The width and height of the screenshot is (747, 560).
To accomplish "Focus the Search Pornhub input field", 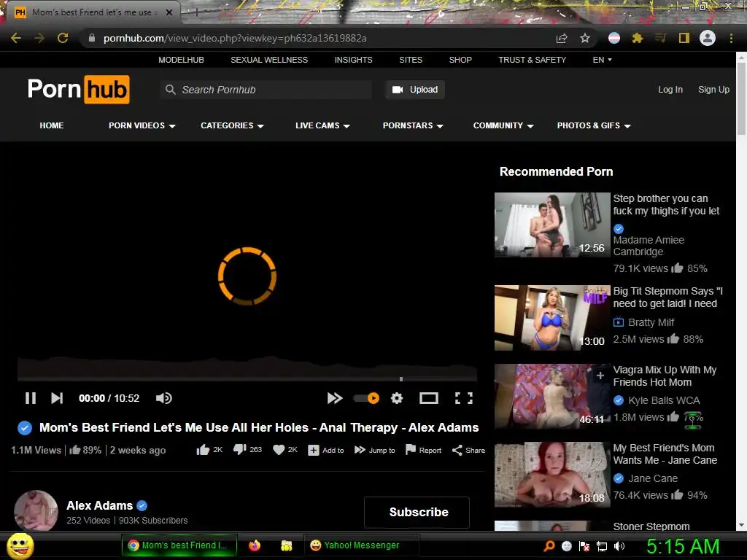I will coord(267,90).
